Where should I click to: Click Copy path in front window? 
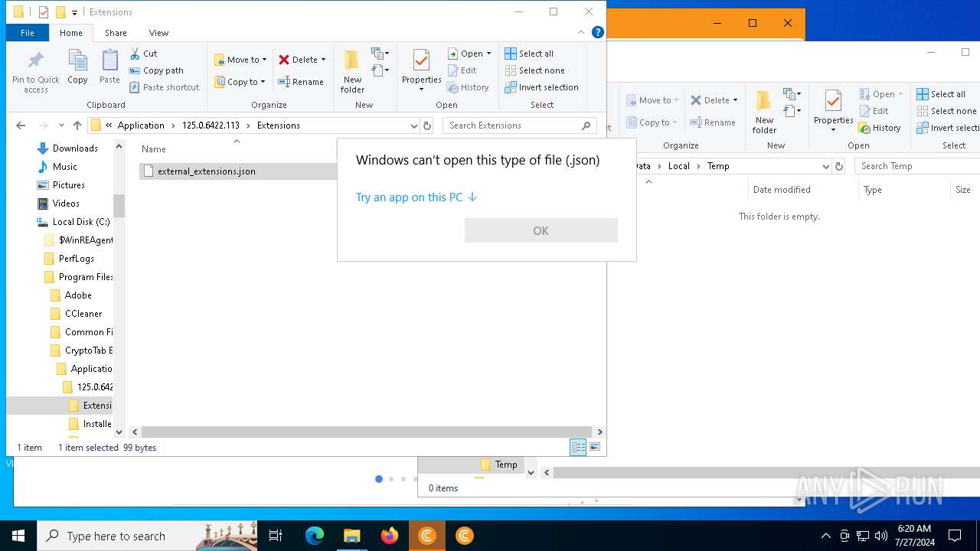click(156, 70)
